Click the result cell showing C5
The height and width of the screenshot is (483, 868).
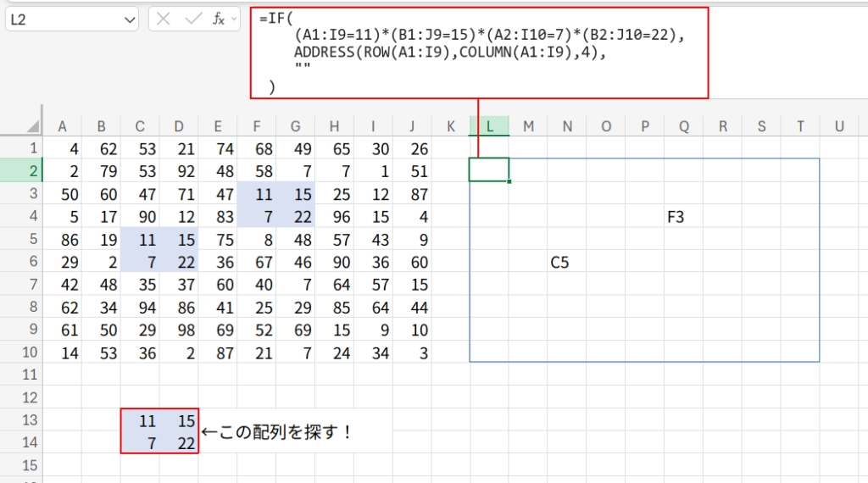[x=567, y=262]
